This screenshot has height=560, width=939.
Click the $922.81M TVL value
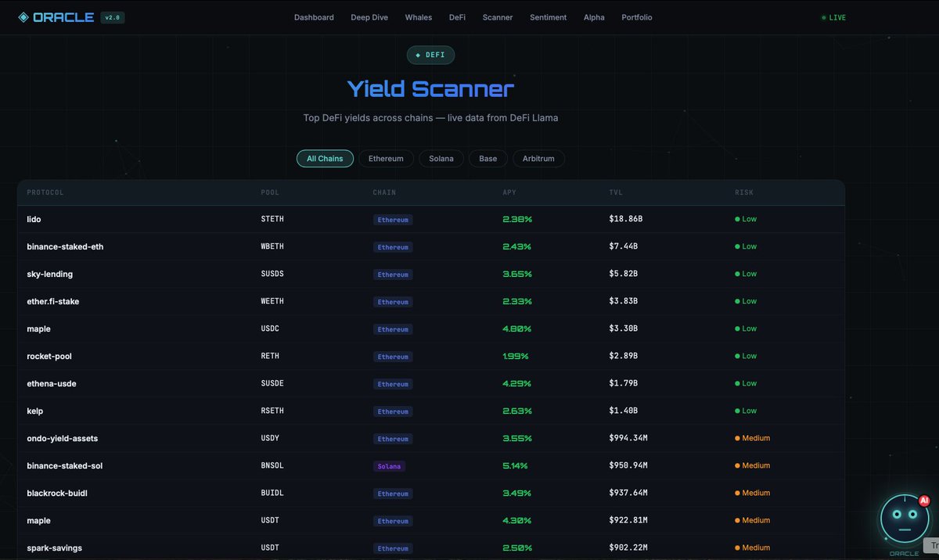point(628,520)
